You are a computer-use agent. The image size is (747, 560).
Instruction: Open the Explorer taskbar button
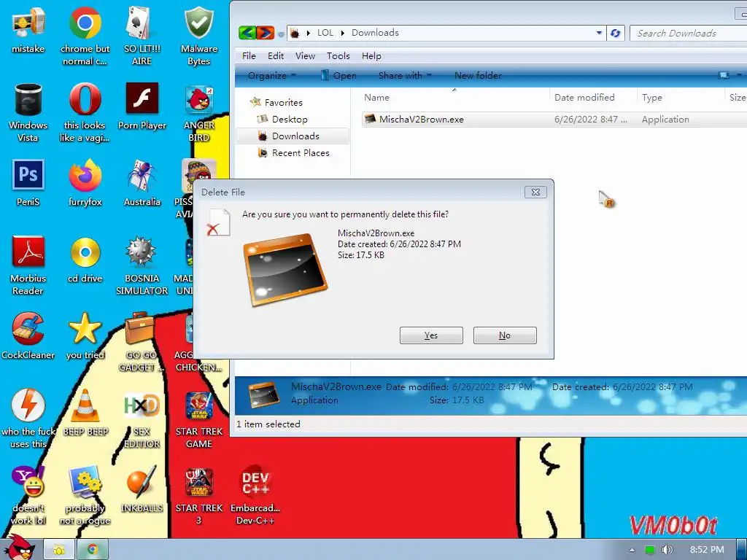click(x=59, y=550)
